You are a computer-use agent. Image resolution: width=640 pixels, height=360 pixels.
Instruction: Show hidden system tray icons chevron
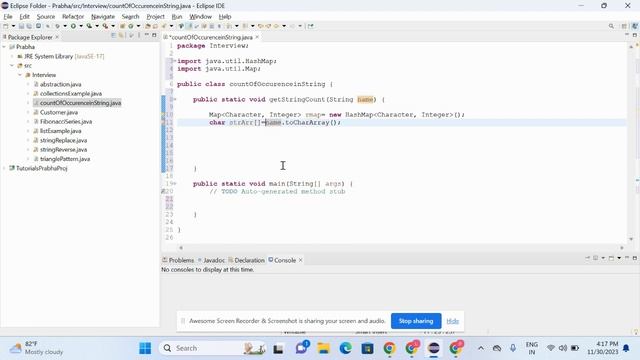click(481, 348)
